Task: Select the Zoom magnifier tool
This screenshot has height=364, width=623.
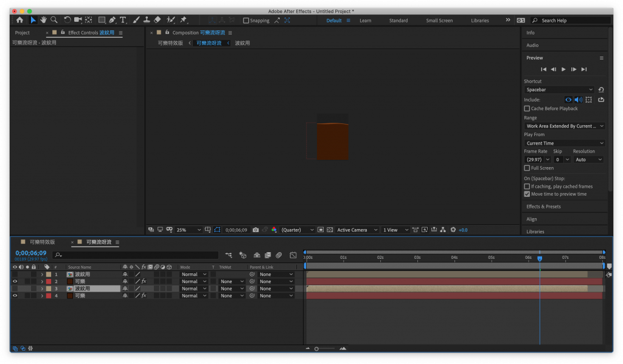Action: (x=54, y=20)
